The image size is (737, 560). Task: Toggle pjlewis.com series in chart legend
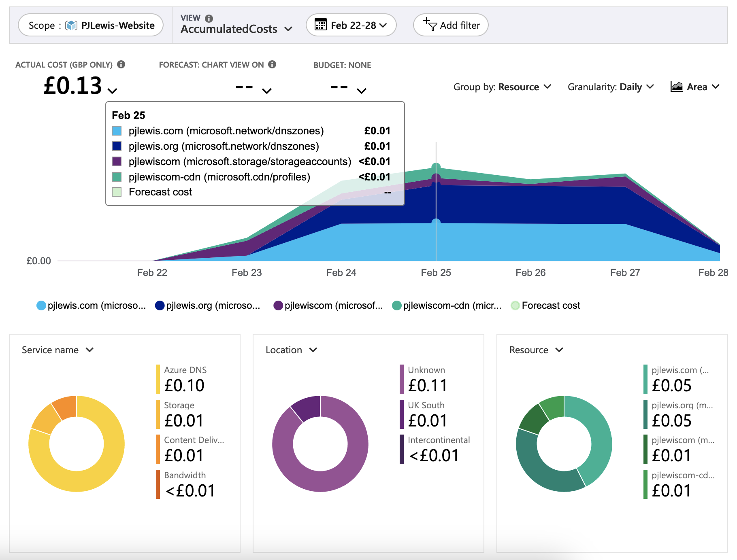[91, 305]
